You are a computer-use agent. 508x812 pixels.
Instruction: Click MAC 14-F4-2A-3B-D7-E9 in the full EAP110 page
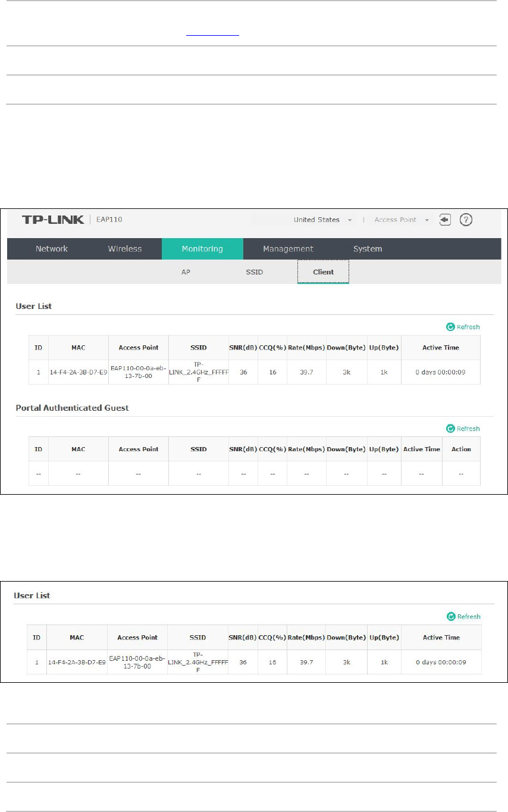[x=79, y=372]
